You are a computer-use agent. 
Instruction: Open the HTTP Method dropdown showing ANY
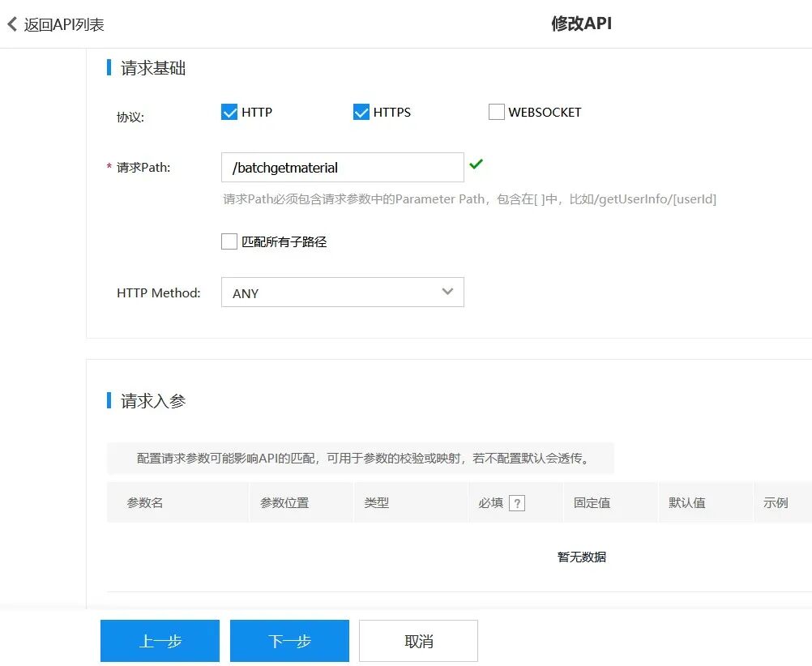342,292
